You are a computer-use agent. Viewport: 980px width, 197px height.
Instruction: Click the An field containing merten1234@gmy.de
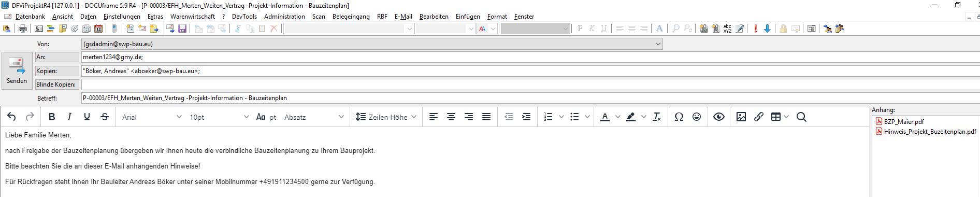[x=530, y=57]
